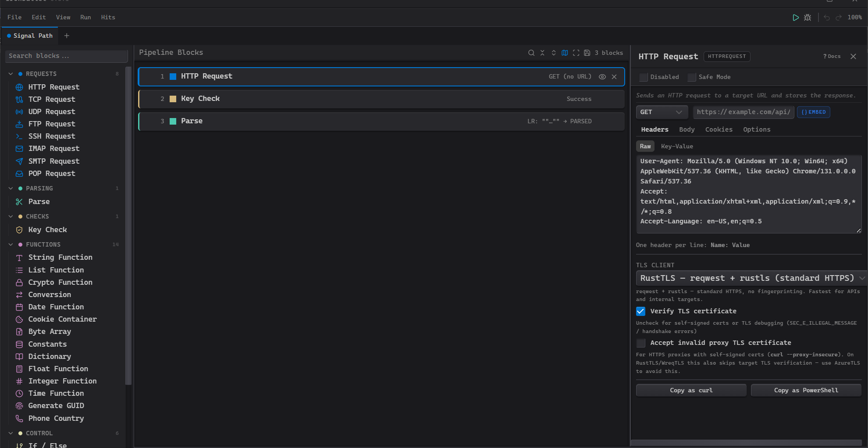Open the View menu
The height and width of the screenshot is (448, 868).
[x=63, y=17]
